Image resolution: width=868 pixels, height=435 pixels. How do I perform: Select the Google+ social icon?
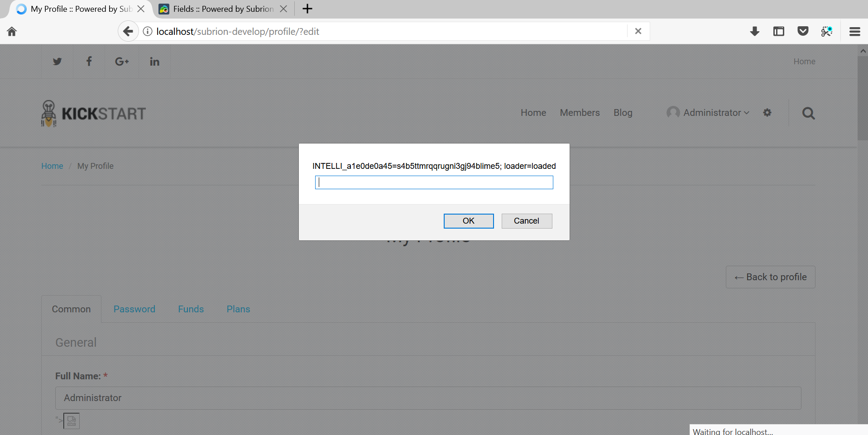[121, 61]
